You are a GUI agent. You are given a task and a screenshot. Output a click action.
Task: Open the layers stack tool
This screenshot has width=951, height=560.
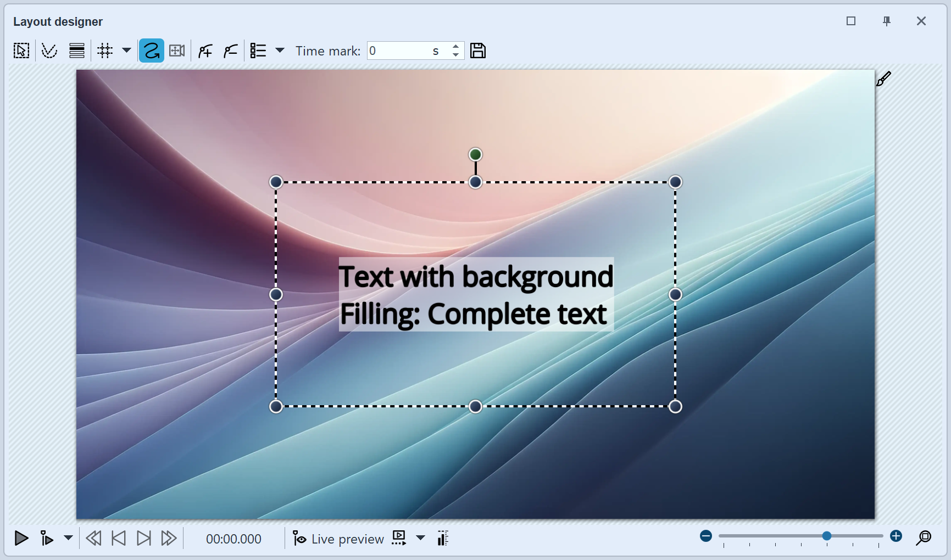(76, 50)
